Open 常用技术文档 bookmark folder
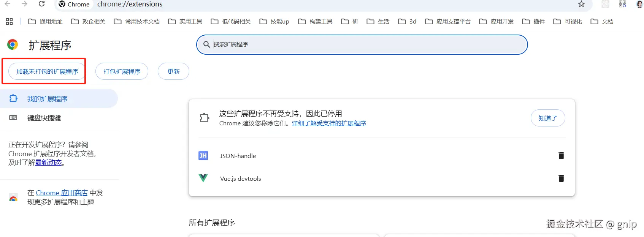This screenshot has height=237, width=644. (x=137, y=22)
